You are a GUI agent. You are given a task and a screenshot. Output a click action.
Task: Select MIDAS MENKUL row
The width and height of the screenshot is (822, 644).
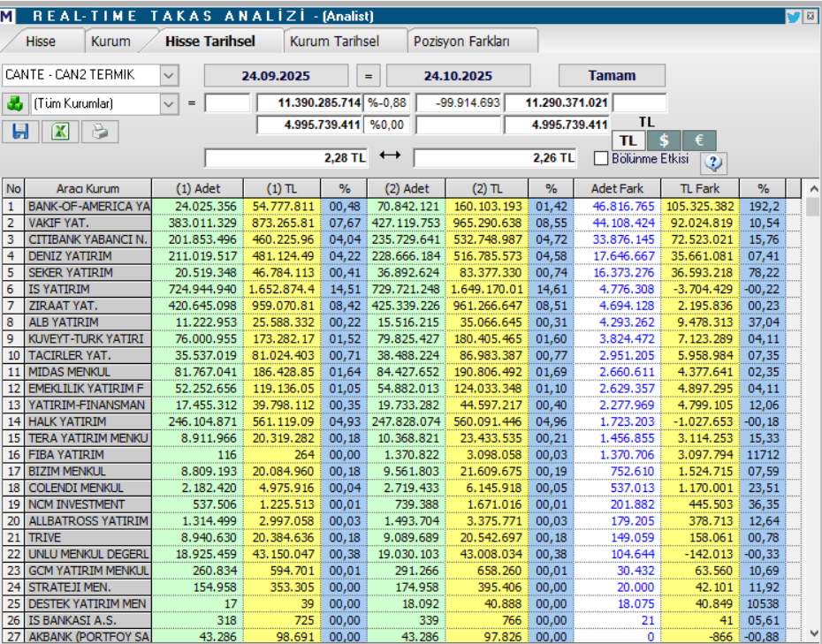pos(403,372)
